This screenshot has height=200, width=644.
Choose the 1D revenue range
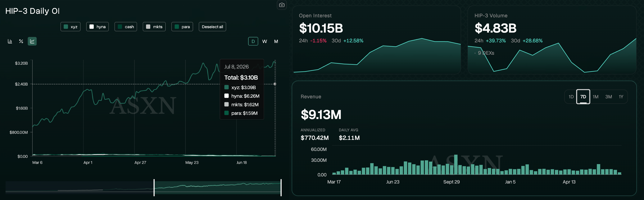[x=571, y=97]
